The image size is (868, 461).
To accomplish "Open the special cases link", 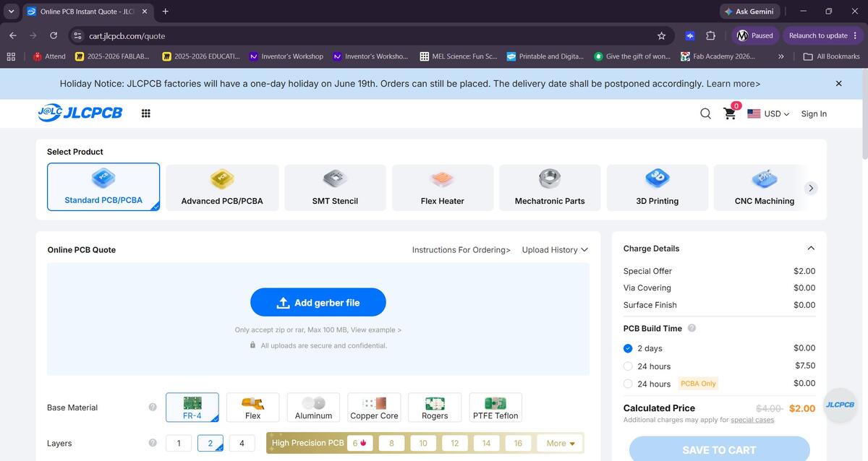I will [752, 420].
